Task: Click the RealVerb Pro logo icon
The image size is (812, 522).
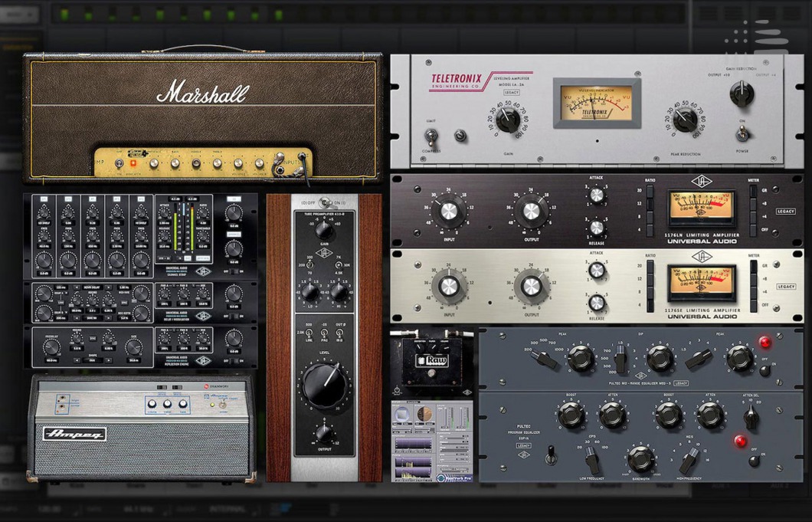Action: point(443,476)
